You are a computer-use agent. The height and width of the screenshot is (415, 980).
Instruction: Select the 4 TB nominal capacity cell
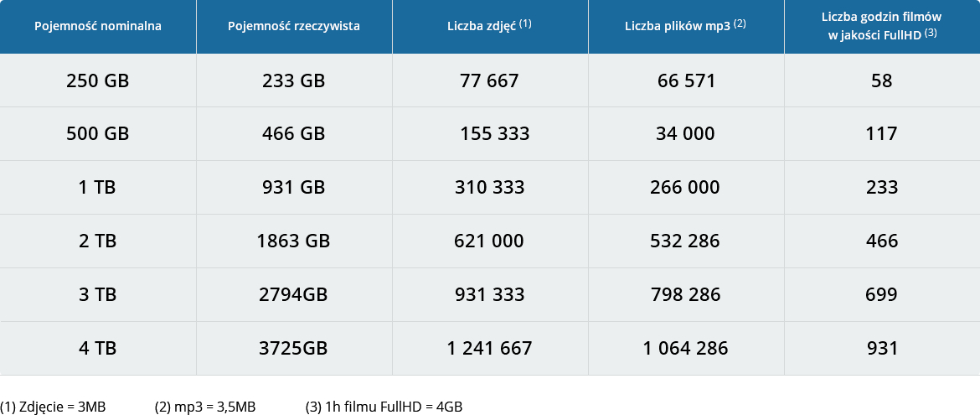point(98,349)
